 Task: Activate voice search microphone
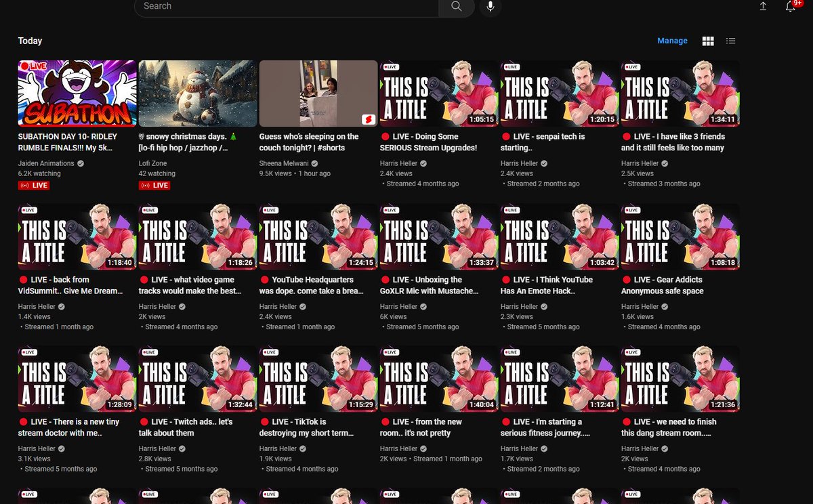tap(490, 7)
